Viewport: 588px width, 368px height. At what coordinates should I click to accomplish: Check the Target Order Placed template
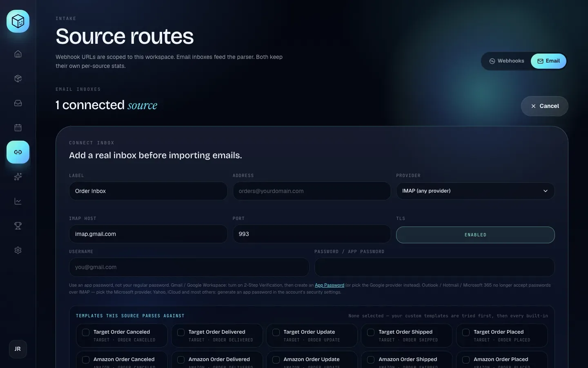(x=466, y=332)
